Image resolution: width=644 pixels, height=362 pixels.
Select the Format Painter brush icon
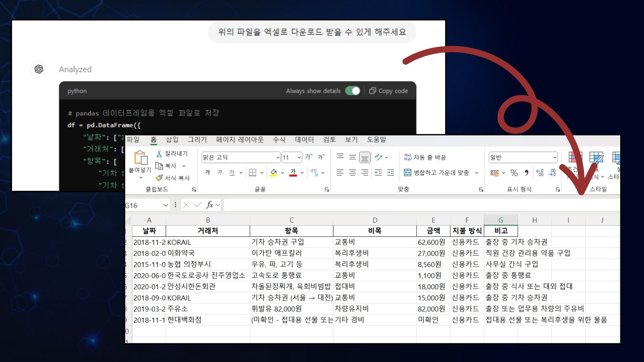click(159, 178)
